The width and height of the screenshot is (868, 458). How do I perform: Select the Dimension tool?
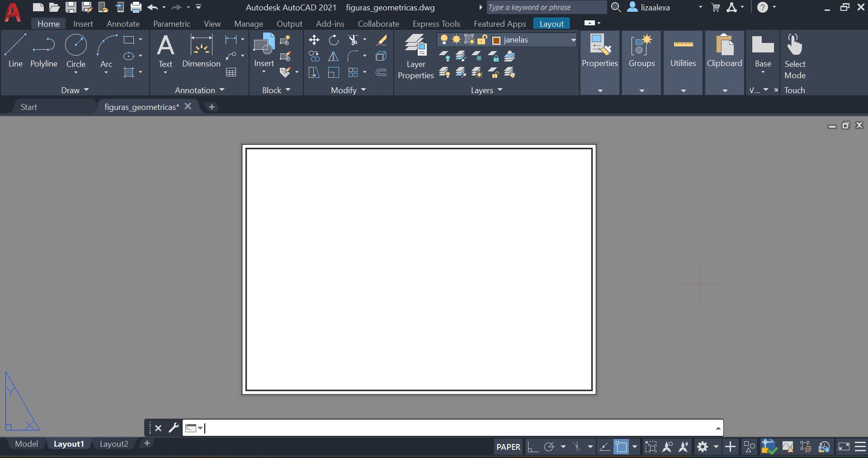pos(201,51)
